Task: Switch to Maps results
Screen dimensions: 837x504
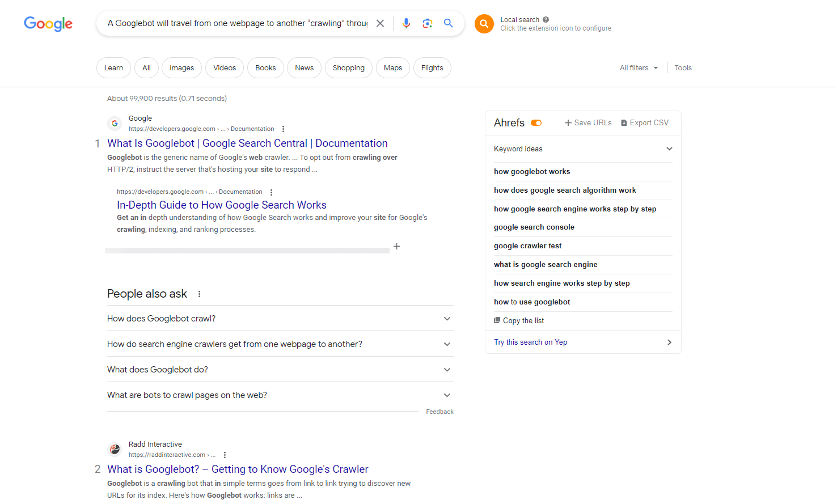Action: click(392, 68)
